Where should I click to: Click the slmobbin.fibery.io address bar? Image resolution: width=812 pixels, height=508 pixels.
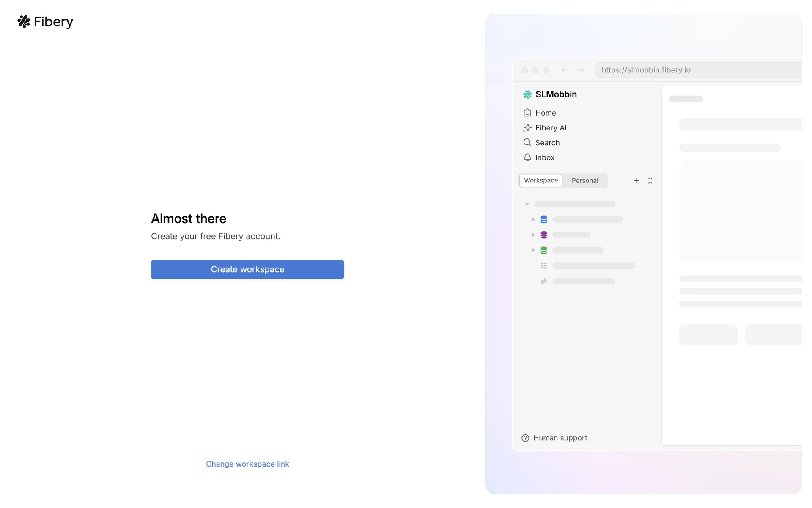(x=698, y=70)
